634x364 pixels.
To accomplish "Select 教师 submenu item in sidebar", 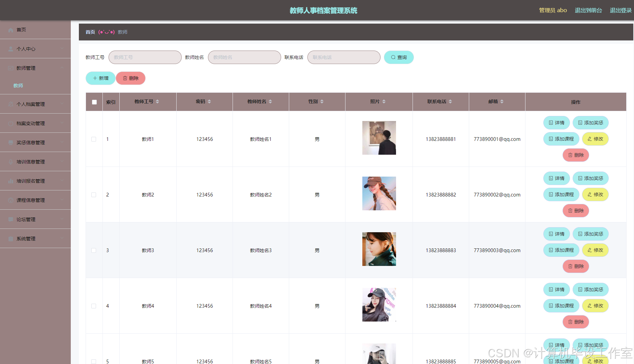I will pos(35,86).
